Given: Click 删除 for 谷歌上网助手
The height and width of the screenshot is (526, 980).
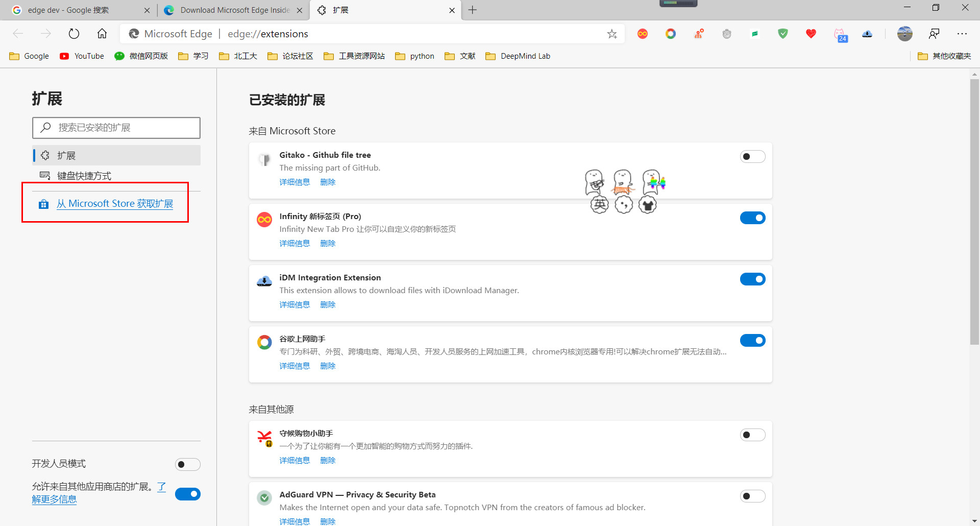Looking at the screenshot, I should pos(328,366).
